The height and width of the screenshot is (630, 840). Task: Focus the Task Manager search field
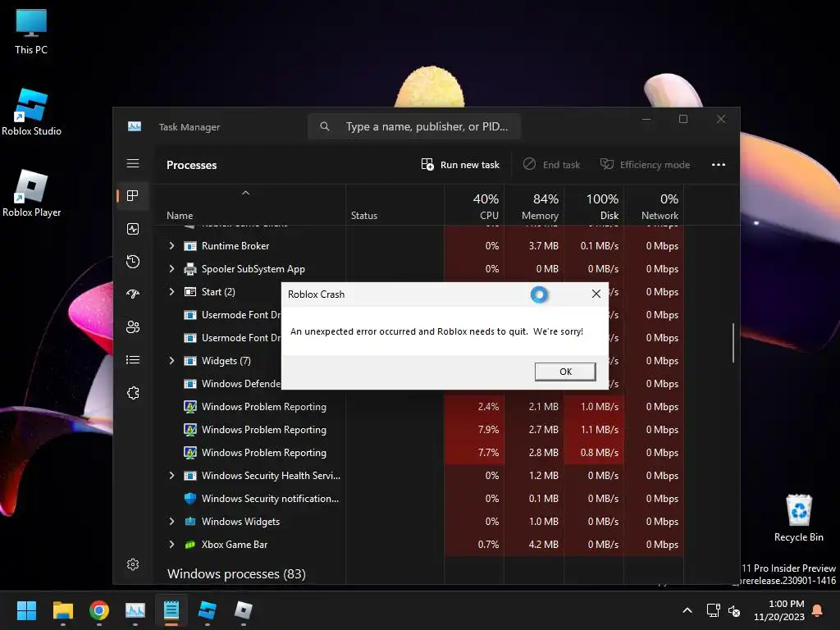413,126
